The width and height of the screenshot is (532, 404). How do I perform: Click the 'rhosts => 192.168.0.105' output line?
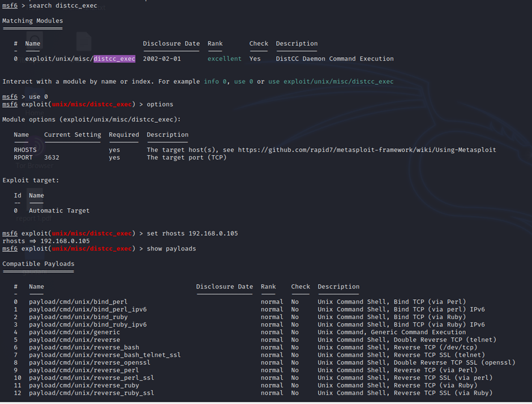[46, 241]
